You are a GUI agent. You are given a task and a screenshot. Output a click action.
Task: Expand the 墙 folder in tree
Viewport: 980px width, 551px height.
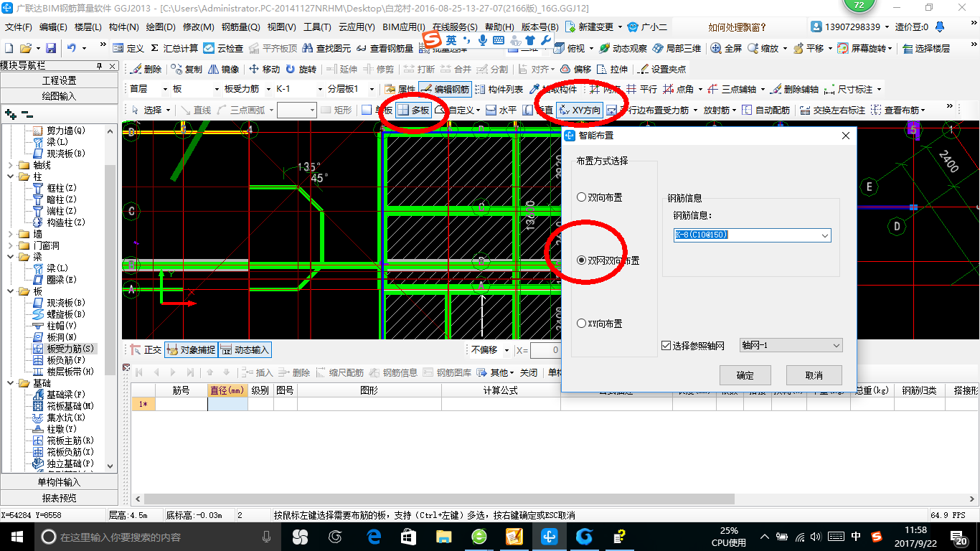pyautogui.click(x=11, y=234)
